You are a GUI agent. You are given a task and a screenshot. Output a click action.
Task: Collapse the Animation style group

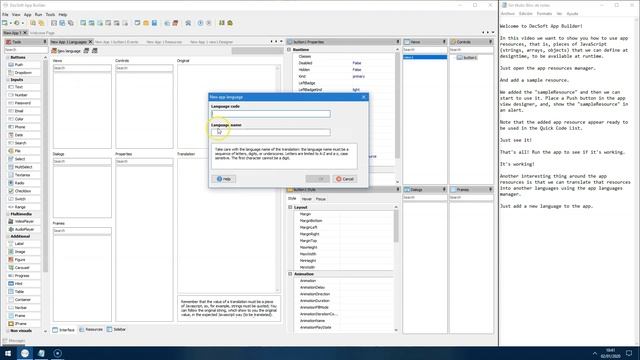pyautogui.click(x=290, y=274)
